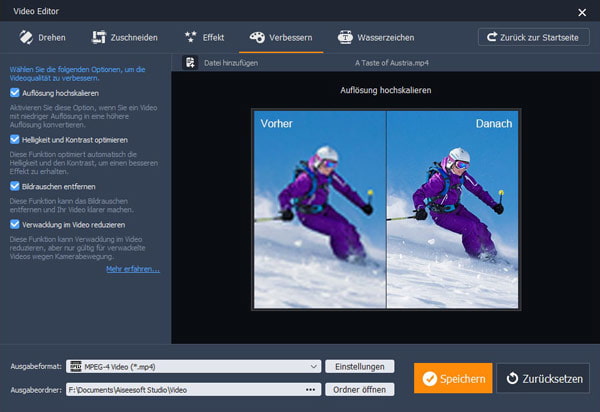Uncheck Bildrauschen entfernen option

[14, 185]
